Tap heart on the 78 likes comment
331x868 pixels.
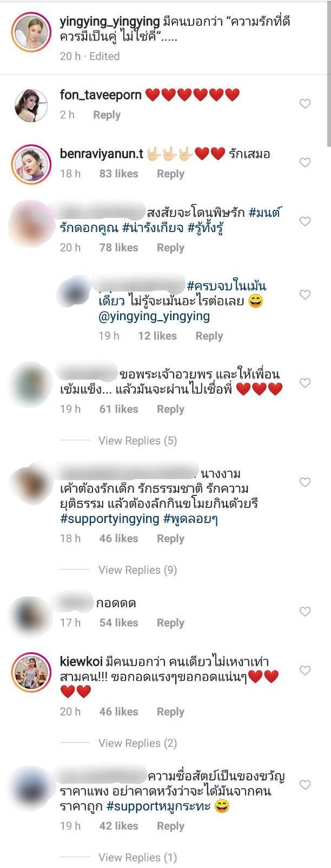pyautogui.click(x=305, y=221)
